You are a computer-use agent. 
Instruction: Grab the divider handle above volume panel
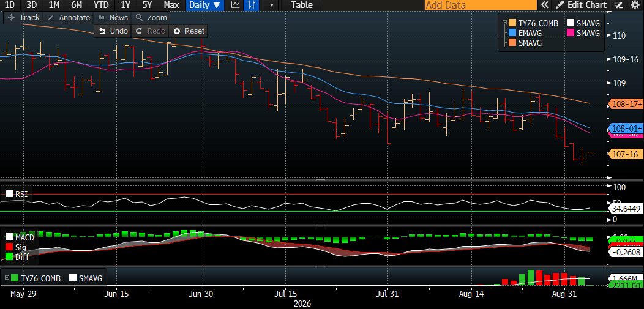click(320, 267)
